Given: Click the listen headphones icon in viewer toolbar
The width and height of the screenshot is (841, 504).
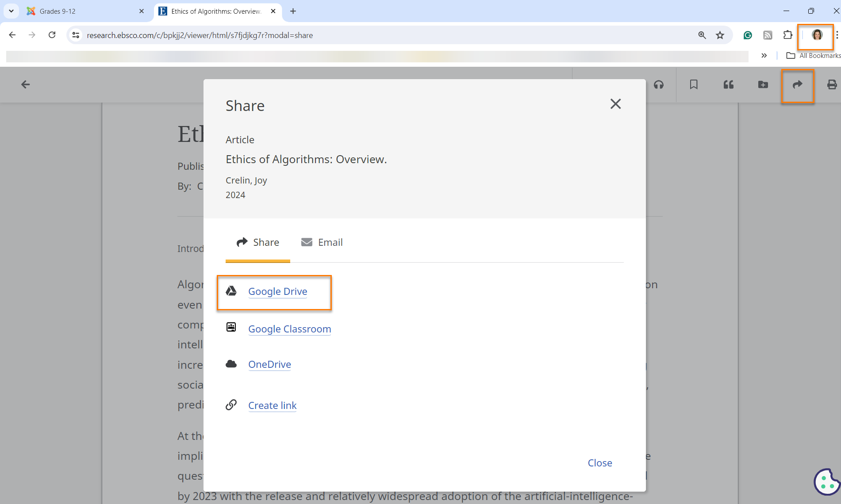Looking at the screenshot, I should 659,84.
